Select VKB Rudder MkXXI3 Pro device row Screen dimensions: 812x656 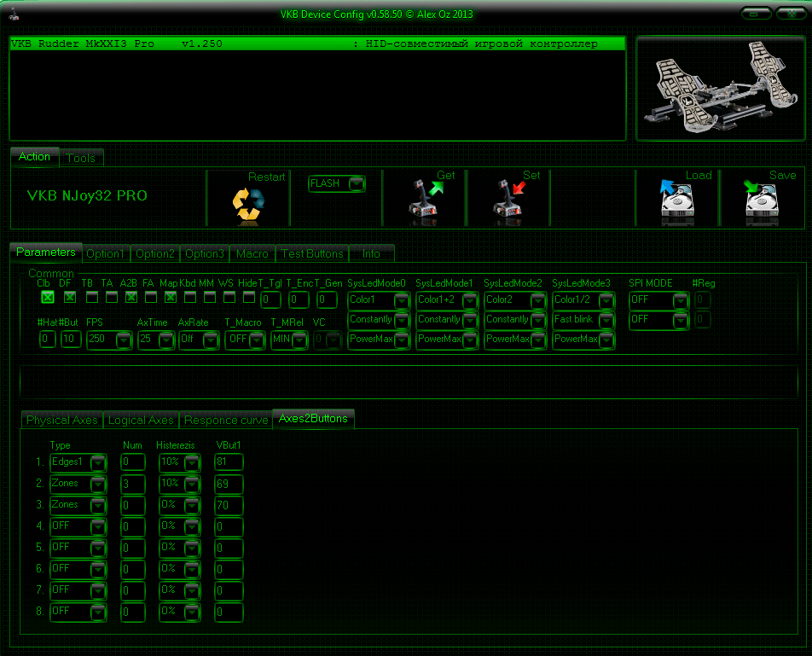coord(317,44)
